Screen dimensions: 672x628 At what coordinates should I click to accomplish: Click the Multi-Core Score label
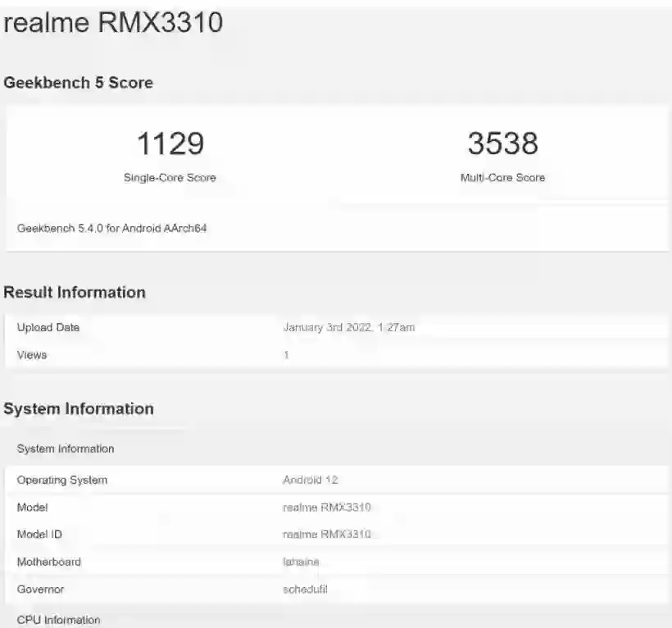[x=502, y=177]
